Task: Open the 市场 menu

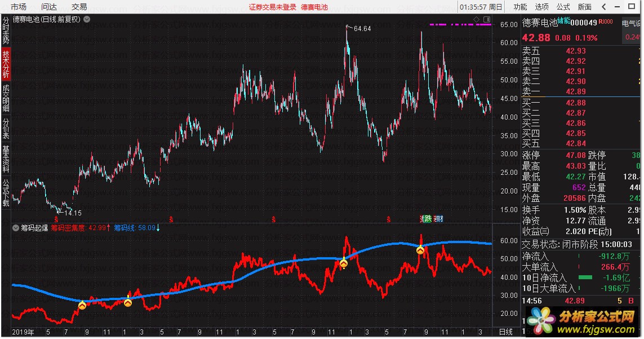Action: [x=19, y=7]
